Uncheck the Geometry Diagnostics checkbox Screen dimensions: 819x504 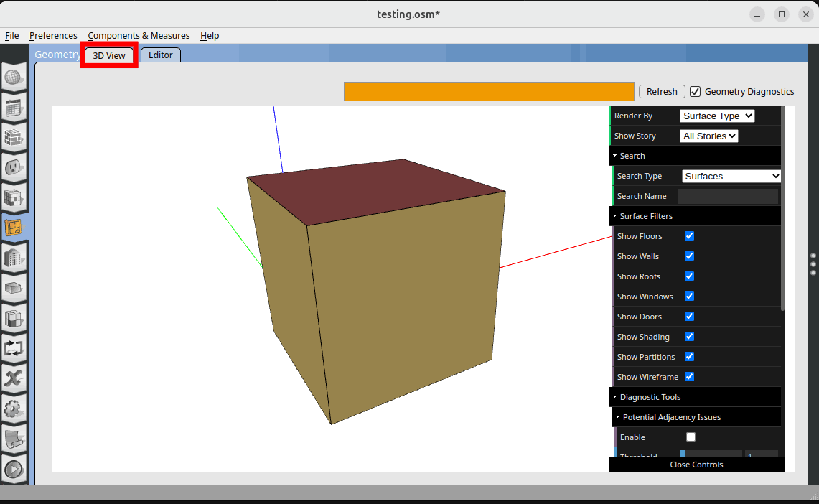(x=695, y=92)
